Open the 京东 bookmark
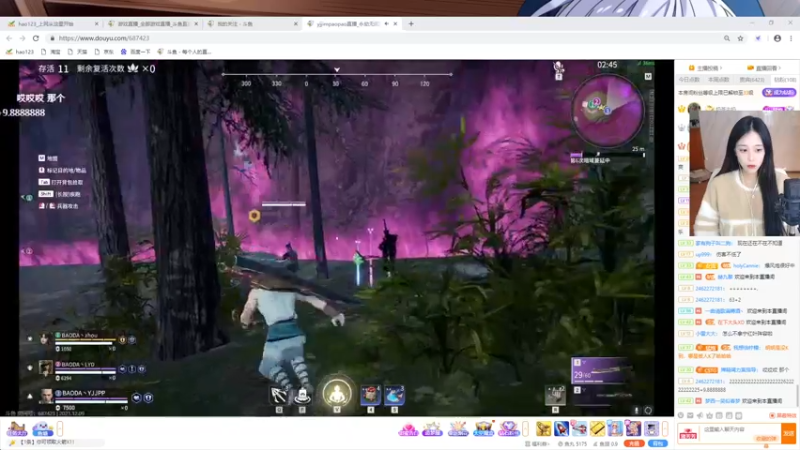 click(x=104, y=52)
